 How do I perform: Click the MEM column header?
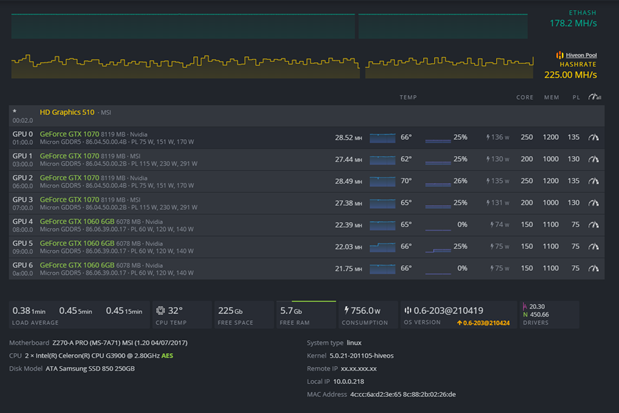(x=551, y=97)
